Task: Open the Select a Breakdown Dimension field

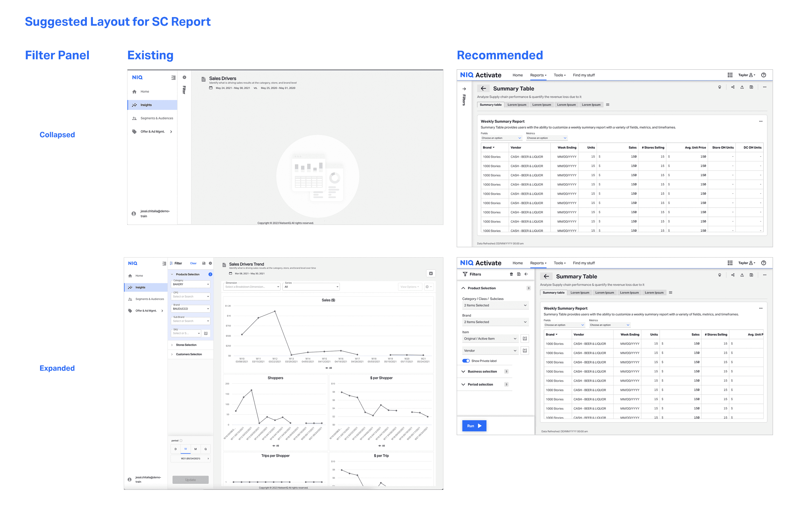Action: click(x=252, y=287)
